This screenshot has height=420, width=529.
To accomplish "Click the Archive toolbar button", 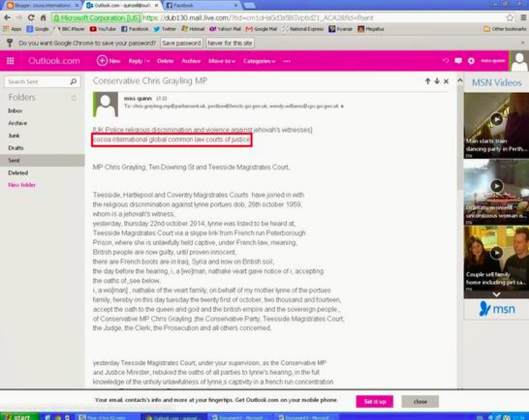I will [191, 61].
